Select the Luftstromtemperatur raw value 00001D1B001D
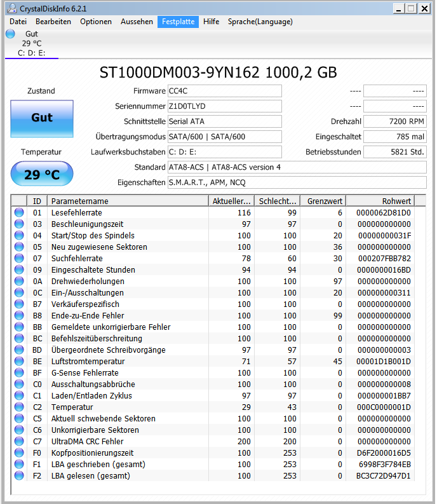Screen dimensions: 437x504 click(x=384, y=361)
